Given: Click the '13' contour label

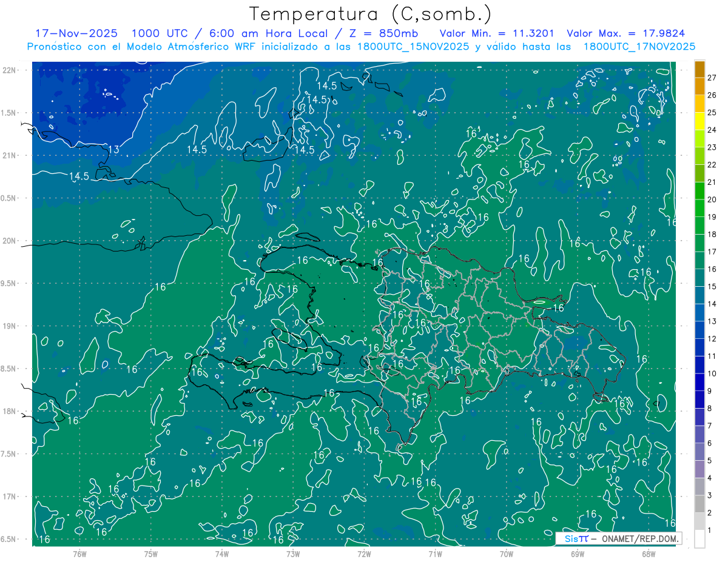Looking at the screenshot, I should [x=113, y=149].
